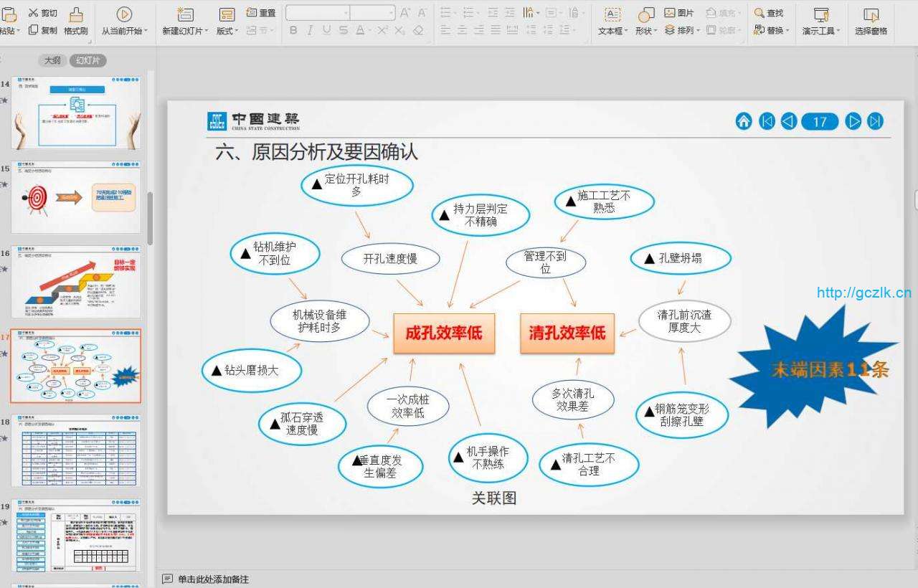This screenshot has height=588, width=918.
Task: Insert a picture via the 图片 icon
Action: click(678, 13)
